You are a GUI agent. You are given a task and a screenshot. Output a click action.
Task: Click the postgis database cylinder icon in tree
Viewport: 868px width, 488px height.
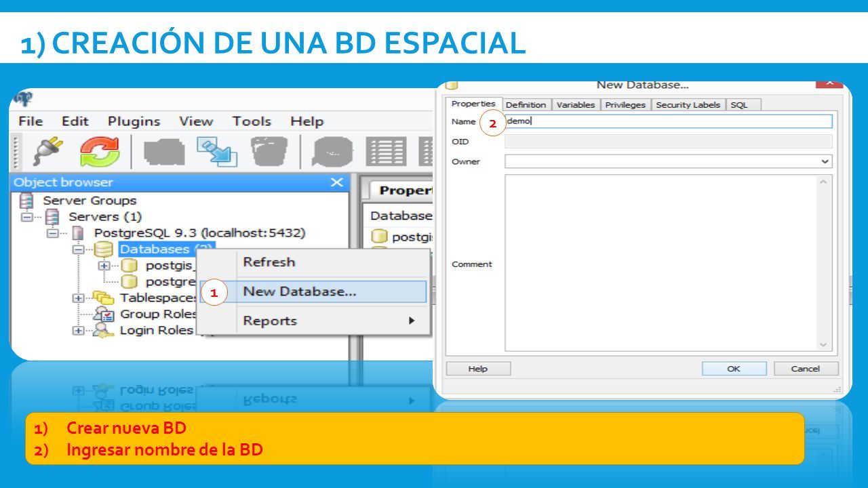point(129,266)
